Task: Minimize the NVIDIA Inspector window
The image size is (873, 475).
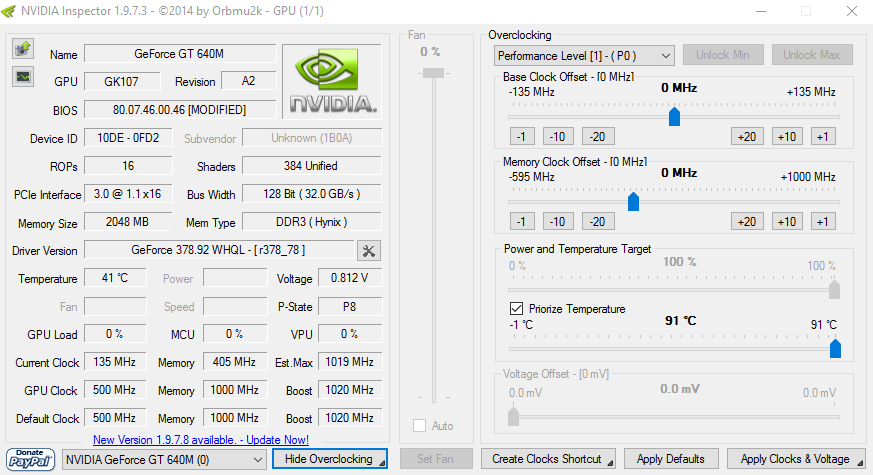Action: (x=761, y=11)
